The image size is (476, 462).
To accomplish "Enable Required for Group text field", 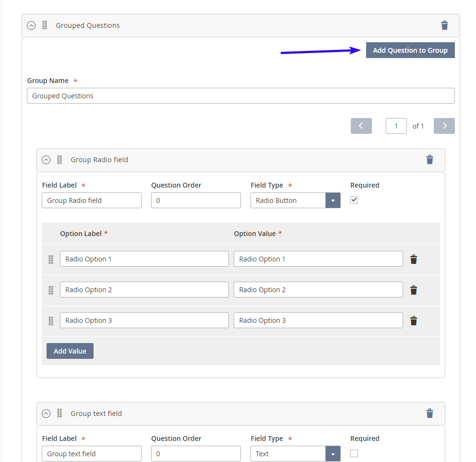I will pyautogui.click(x=354, y=453).
